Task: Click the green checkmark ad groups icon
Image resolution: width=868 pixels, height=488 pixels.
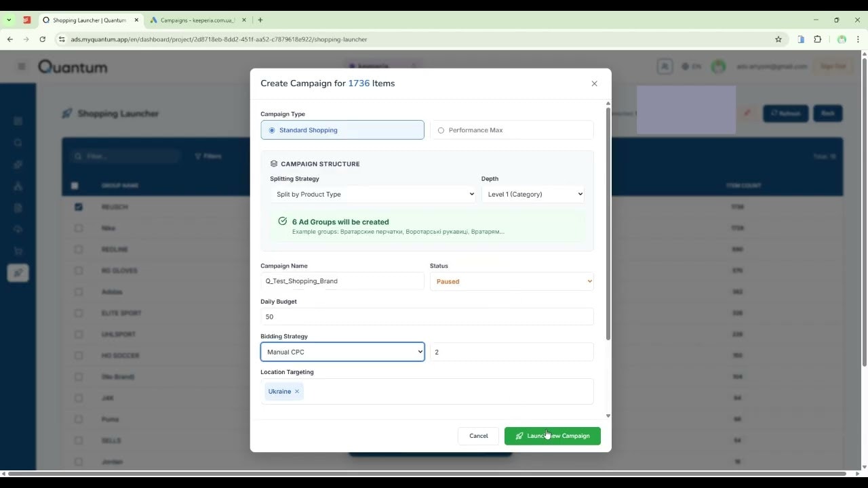Action: coord(283,221)
